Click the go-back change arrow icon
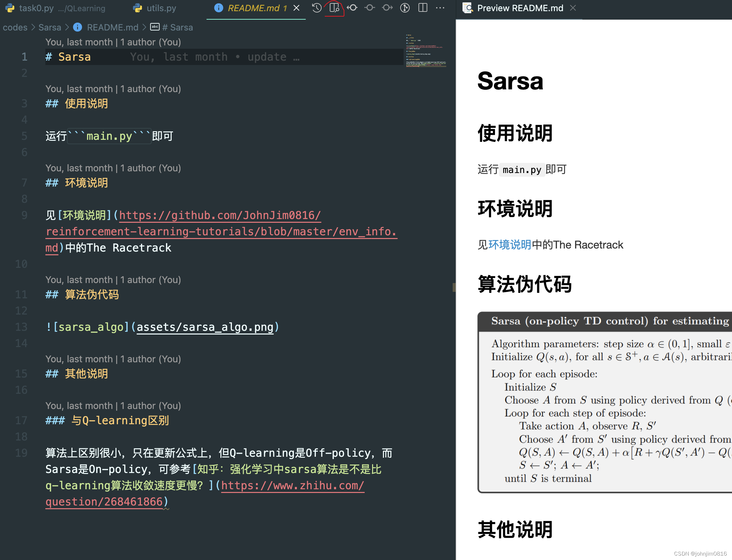The image size is (732, 560). point(353,7)
